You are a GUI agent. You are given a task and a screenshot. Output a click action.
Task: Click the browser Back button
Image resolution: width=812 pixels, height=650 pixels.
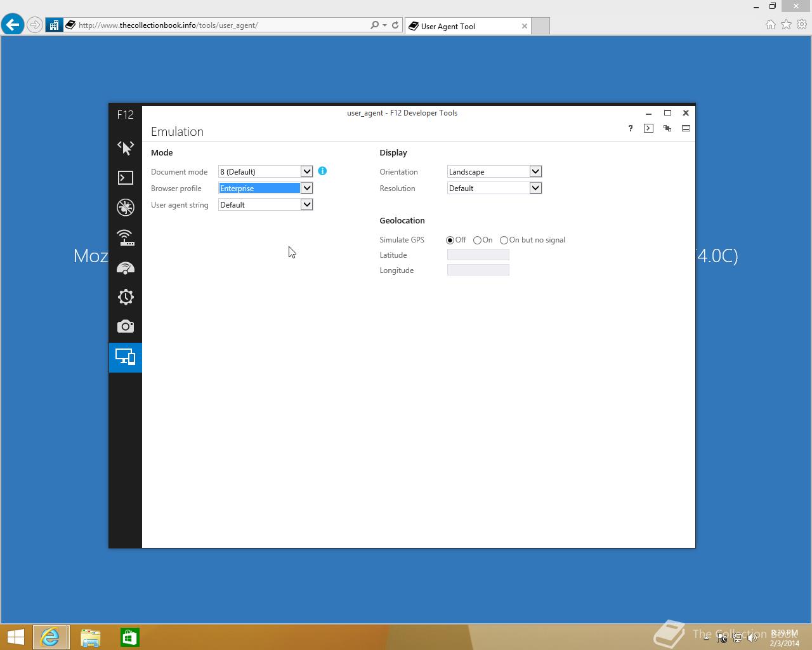(13, 25)
